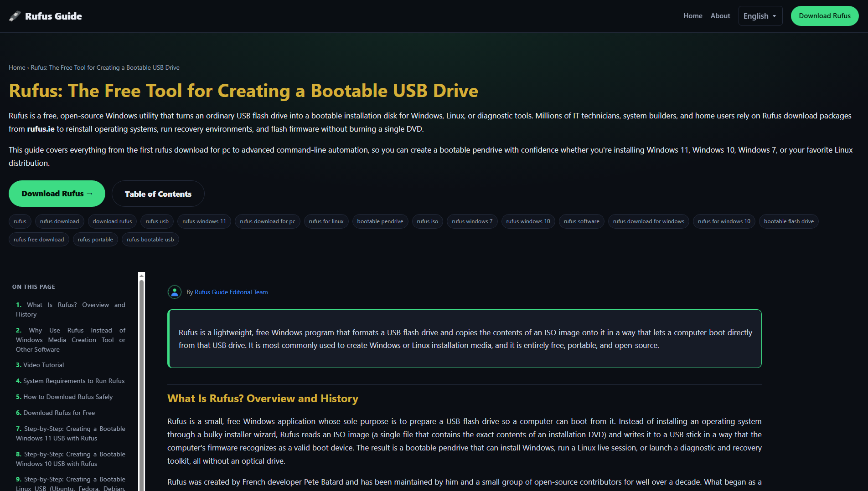Image resolution: width=868 pixels, height=491 pixels.
Task: Click the 'ON THIS PAGE' sidebar label
Action: (x=34, y=287)
